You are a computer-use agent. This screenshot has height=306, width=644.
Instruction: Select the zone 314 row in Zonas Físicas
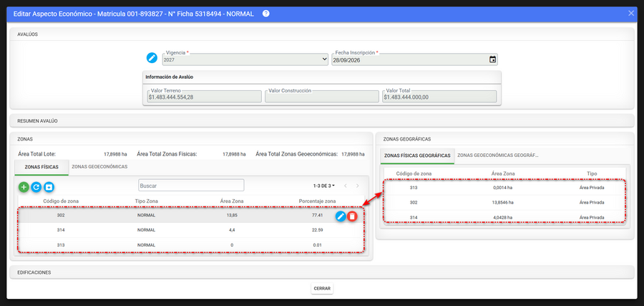190,230
